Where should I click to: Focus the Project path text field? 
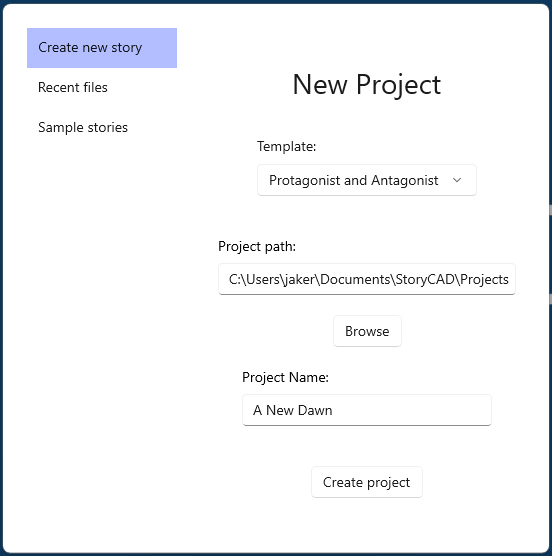pos(367,279)
